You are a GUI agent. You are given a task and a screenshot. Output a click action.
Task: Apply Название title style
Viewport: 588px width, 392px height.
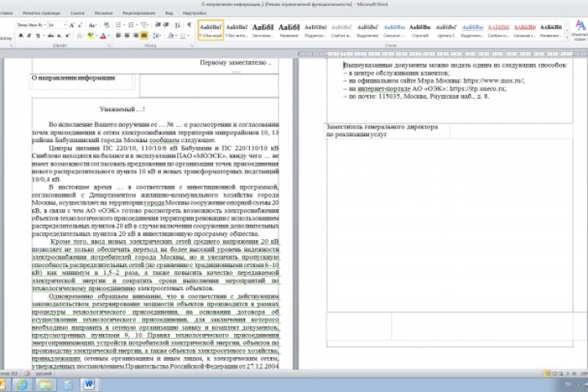pos(289,30)
